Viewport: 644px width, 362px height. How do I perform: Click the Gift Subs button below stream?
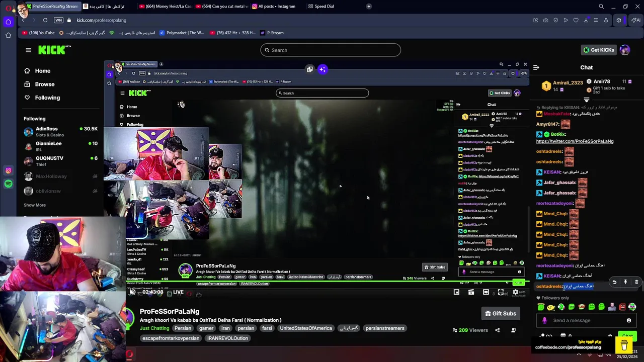pos(501,314)
